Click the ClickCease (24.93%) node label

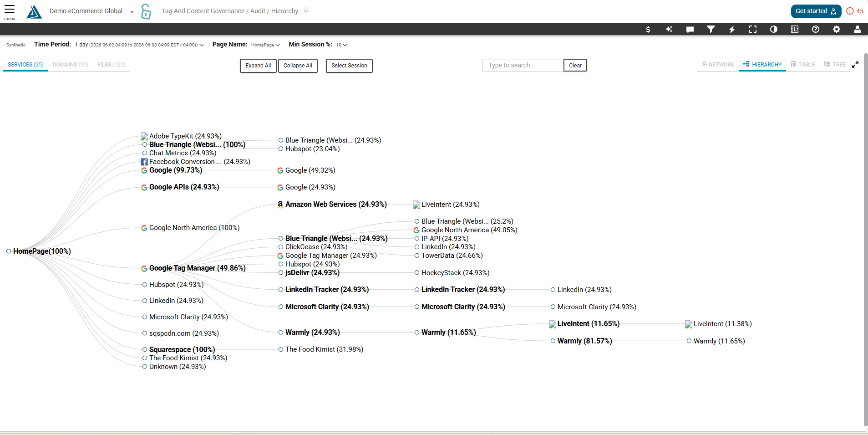tap(316, 247)
